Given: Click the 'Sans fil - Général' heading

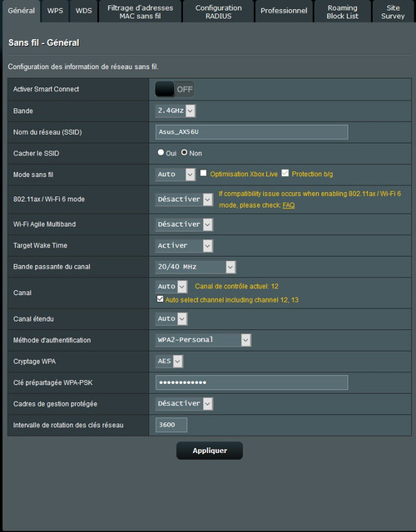Looking at the screenshot, I should (44, 42).
